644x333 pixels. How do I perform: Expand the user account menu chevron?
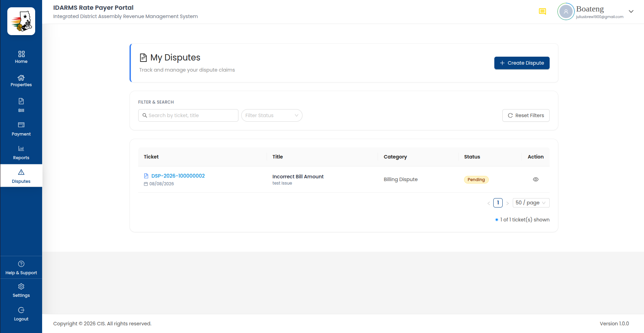point(631,11)
